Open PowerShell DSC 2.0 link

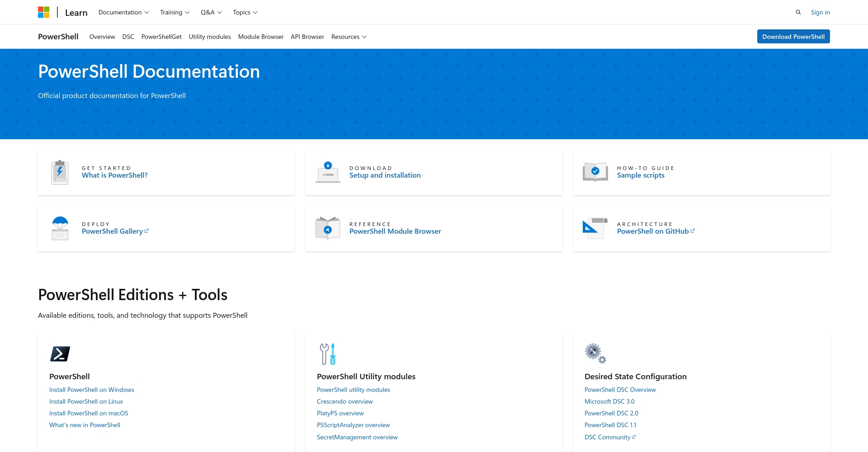tap(611, 413)
